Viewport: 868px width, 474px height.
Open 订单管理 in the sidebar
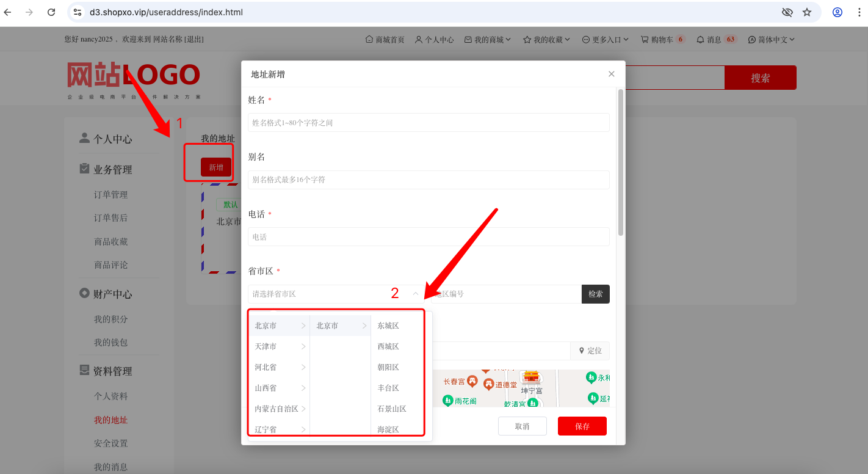111,195
